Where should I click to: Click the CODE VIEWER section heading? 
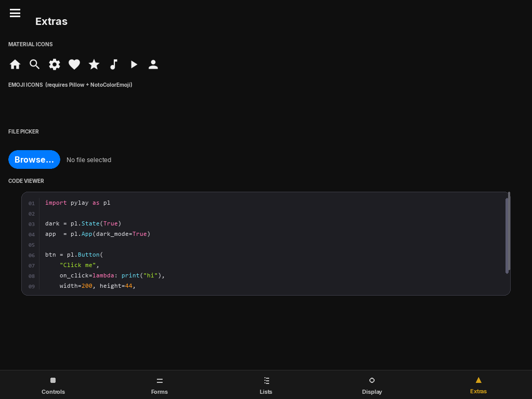click(x=26, y=181)
